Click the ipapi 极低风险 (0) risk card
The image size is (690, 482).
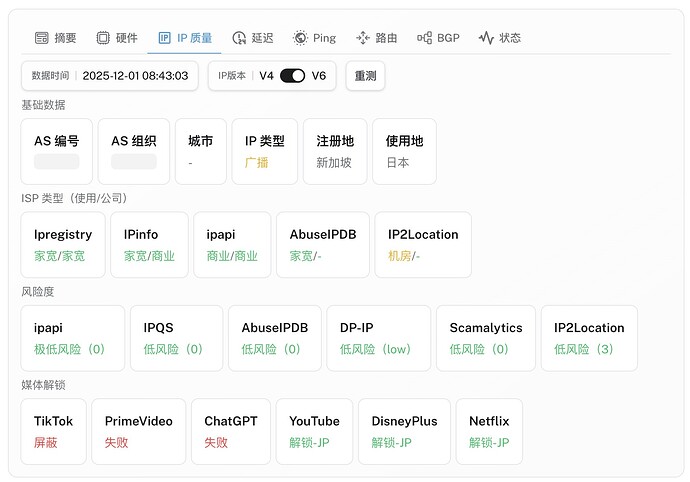(x=73, y=338)
